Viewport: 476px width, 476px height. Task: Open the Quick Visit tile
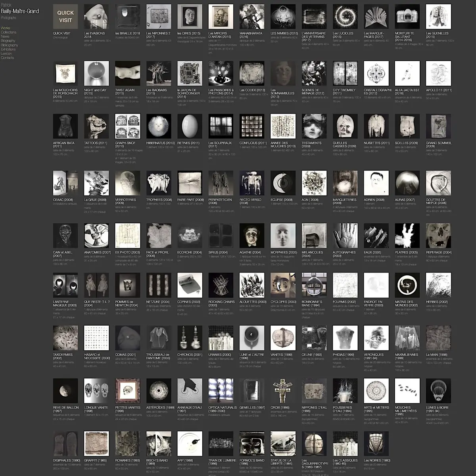click(65, 17)
